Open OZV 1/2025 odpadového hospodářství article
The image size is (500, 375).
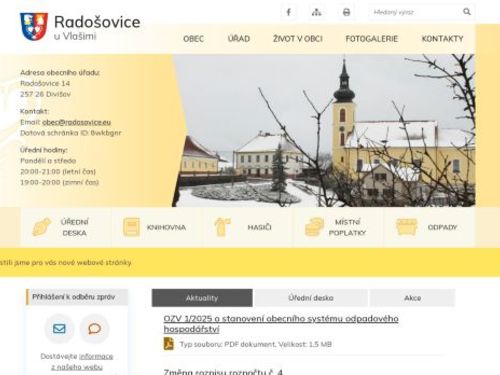pos(281,324)
